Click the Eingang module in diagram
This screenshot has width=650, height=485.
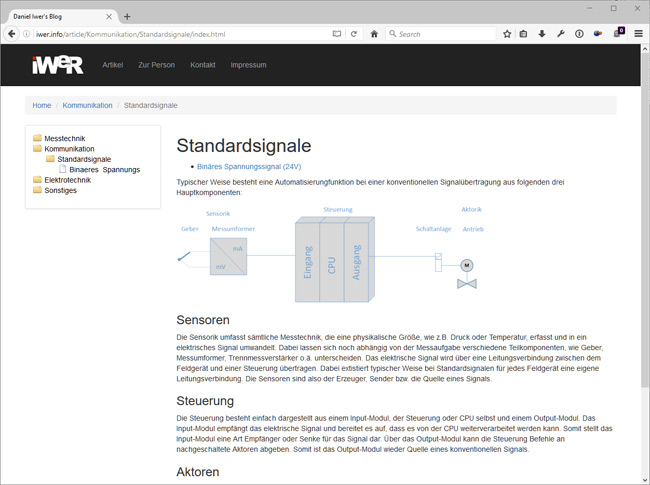308,262
